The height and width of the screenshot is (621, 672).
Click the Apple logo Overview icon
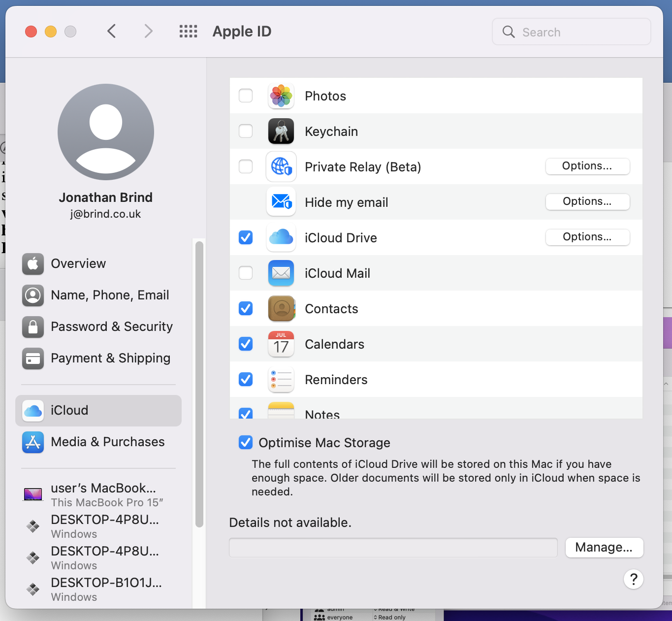pyautogui.click(x=33, y=264)
